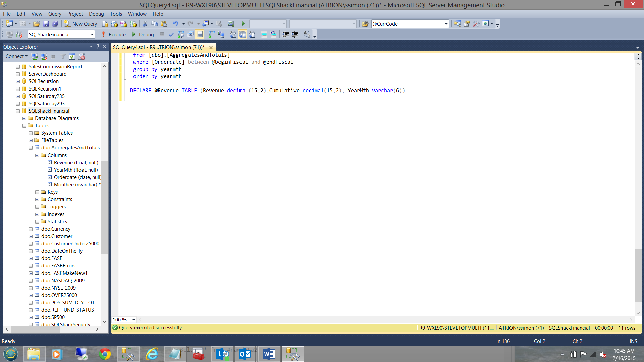Toggle Object Explorer auto-hide pin

point(98,47)
